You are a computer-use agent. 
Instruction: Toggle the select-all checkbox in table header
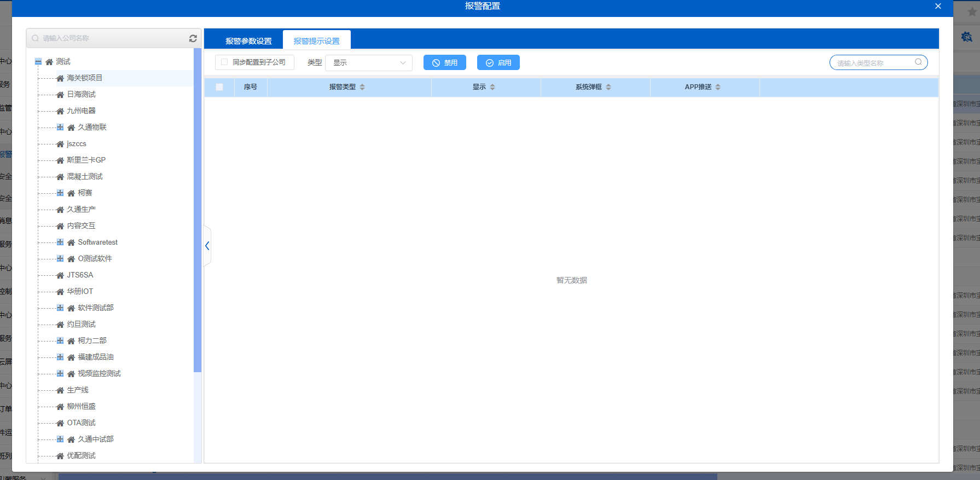pyautogui.click(x=219, y=87)
